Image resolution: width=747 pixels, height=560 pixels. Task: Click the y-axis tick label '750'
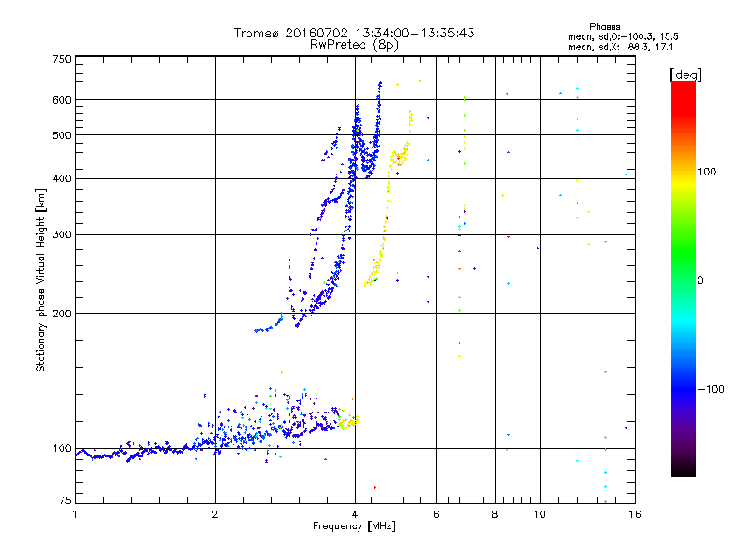[62, 59]
